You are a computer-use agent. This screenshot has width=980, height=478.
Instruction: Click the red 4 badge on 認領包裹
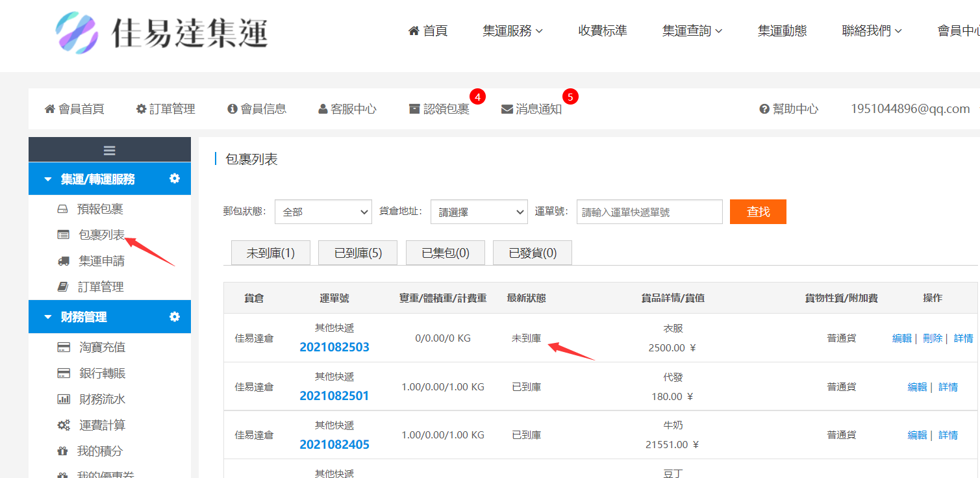click(x=477, y=97)
